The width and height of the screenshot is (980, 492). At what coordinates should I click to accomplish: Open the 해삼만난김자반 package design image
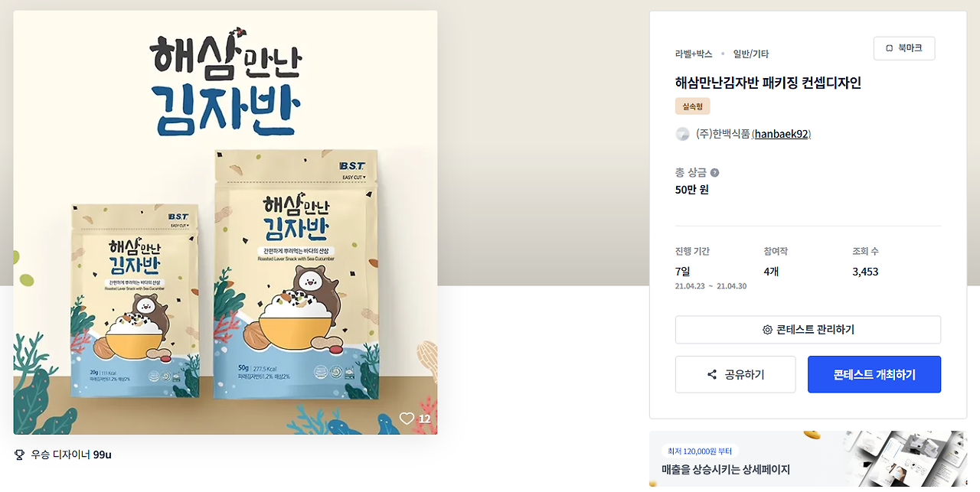coord(225,223)
